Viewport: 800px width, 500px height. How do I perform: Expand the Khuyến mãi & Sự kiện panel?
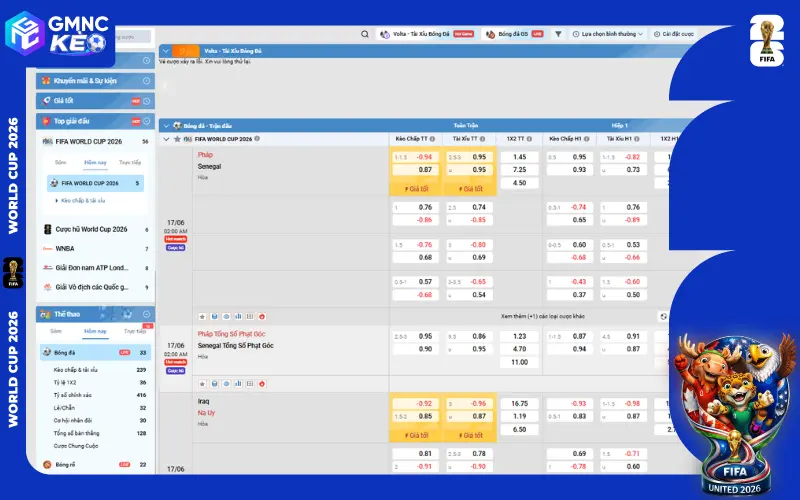pyautogui.click(x=146, y=81)
